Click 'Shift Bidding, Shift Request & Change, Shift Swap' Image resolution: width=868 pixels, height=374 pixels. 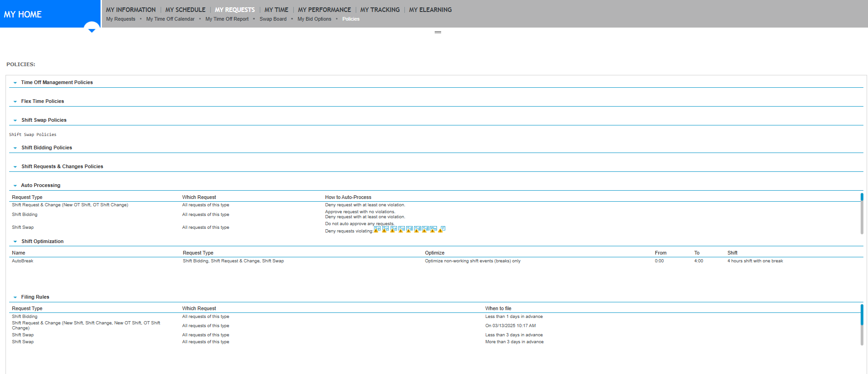point(233,261)
